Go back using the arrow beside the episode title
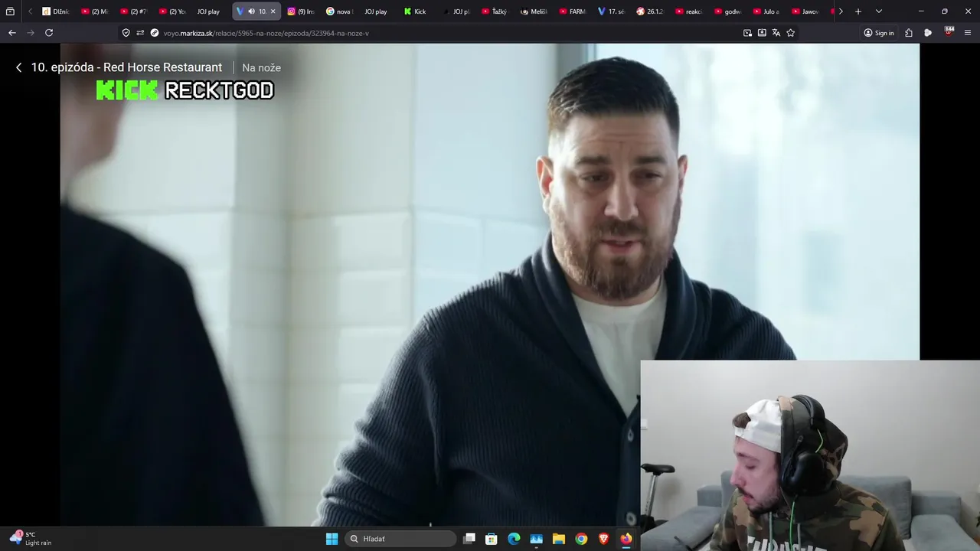980x551 pixels. click(18, 67)
